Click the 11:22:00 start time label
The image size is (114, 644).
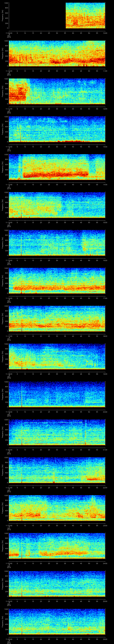9,525
